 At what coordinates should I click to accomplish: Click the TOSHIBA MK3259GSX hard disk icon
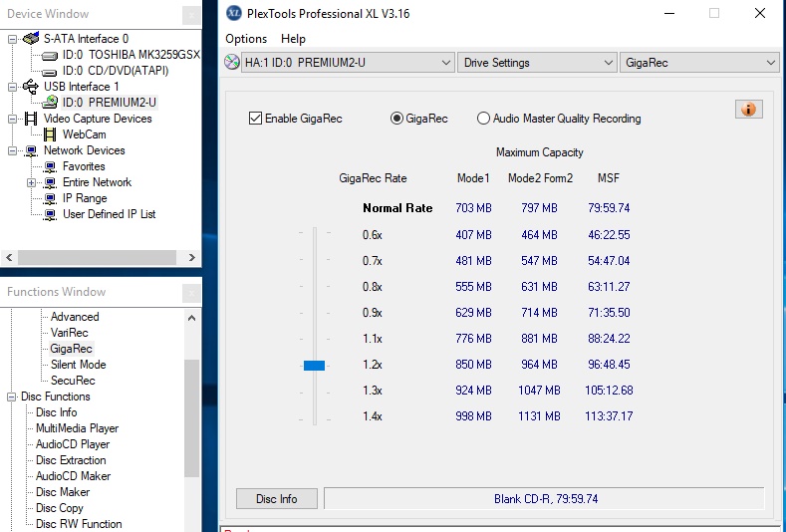pyautogui.click(x=50, y=55)
